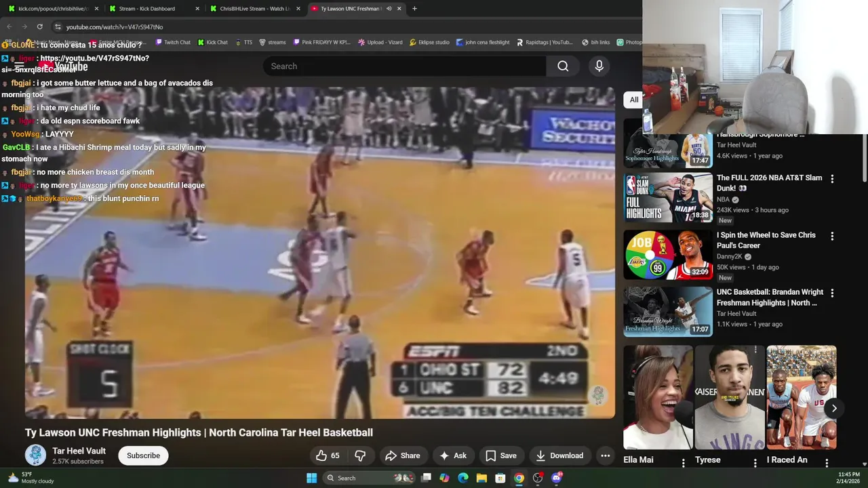
Task: Open the streams bookmark
Action: coord(273,42)
